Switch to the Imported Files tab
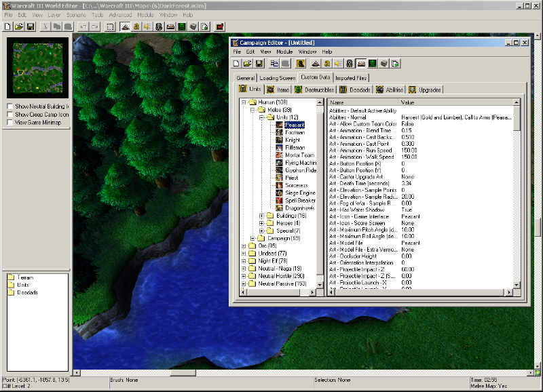 351,78
